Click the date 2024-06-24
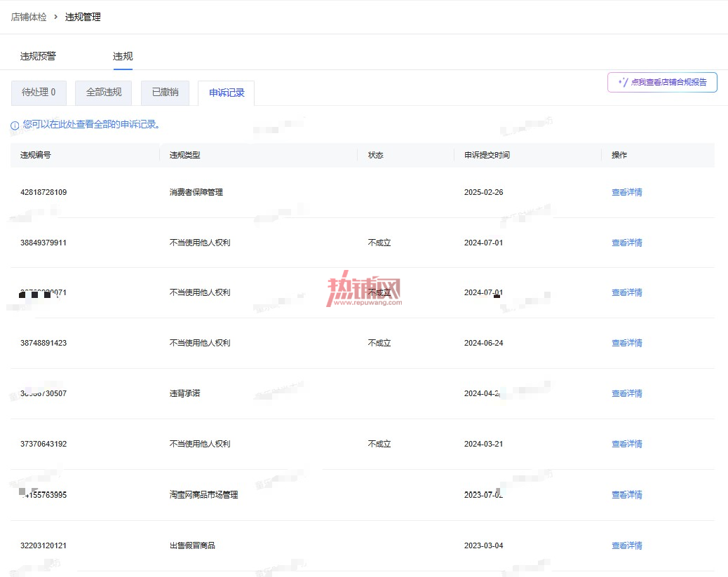 (x=484, y=343)
